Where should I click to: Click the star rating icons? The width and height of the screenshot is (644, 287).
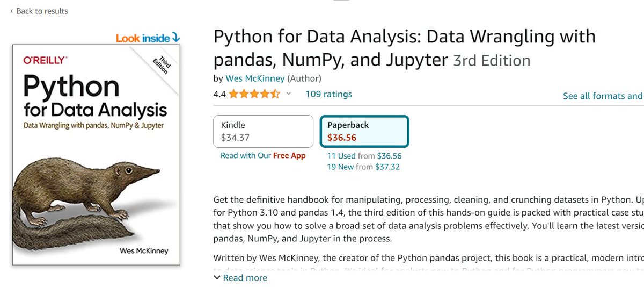(x=254, y=94)
